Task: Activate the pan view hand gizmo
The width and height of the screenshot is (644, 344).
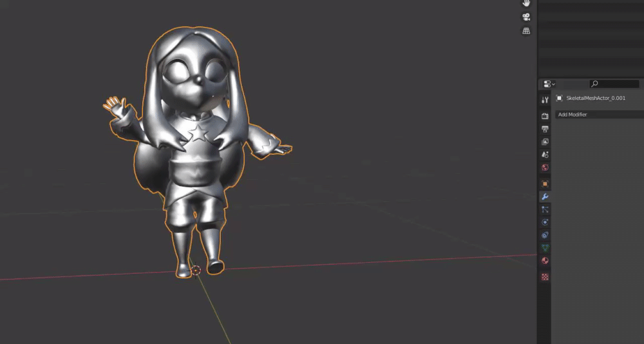Action: 526,3
